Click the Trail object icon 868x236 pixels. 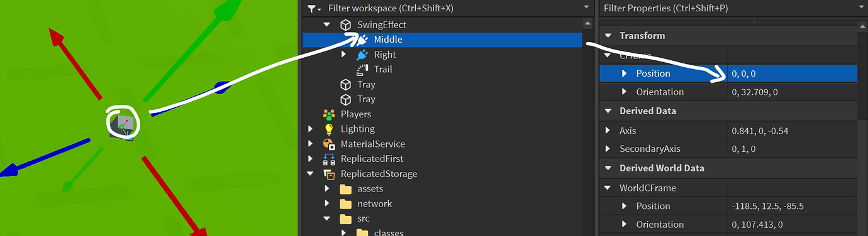point(362,69)
